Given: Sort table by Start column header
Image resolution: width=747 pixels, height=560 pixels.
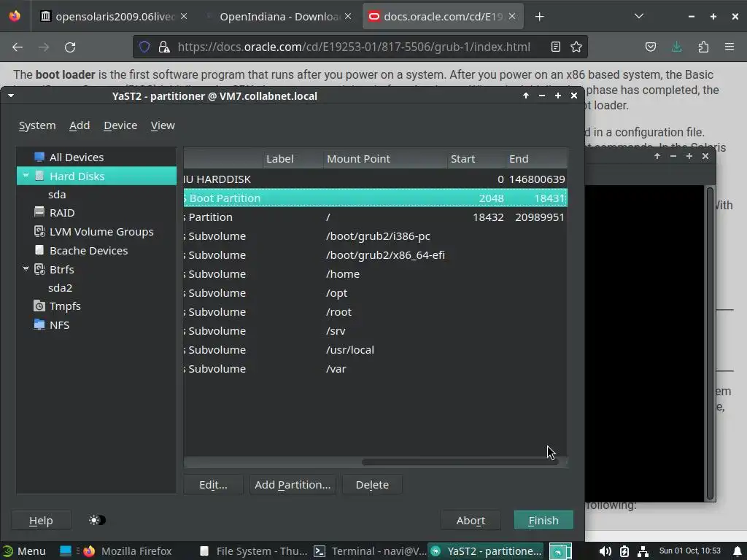Looking at the screenshot, I should click(x=476, y=158).
